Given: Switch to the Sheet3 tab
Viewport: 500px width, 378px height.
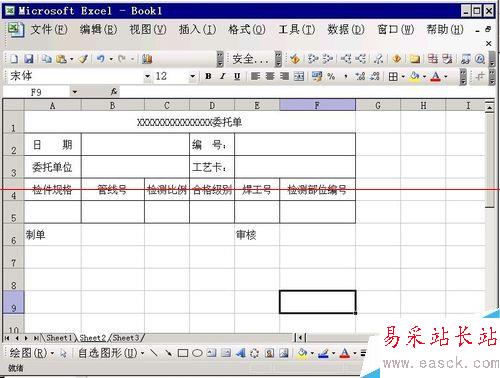Looking at the screenshot, I should (x=126, y=338).
